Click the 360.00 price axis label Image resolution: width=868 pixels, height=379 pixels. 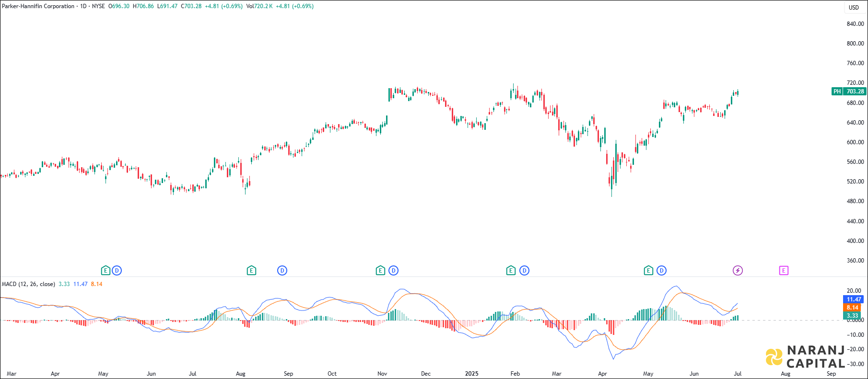pyautogui.click(x=855, y=261)
